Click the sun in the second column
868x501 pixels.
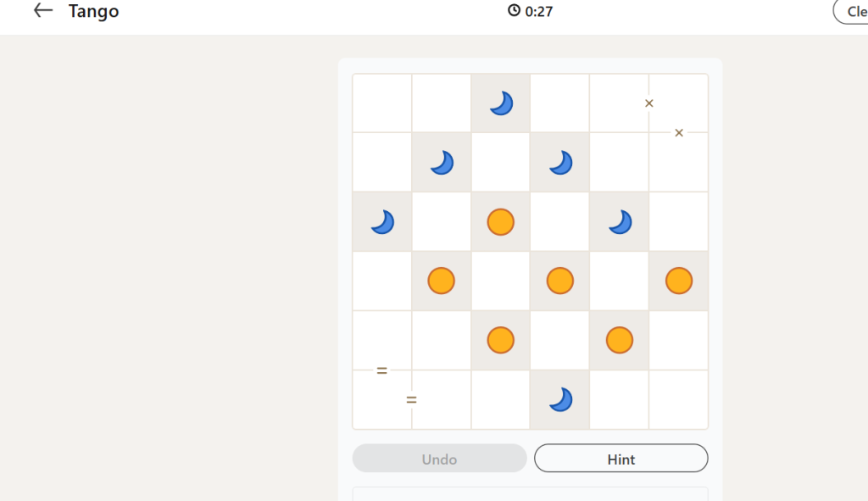tap(442, 281)
